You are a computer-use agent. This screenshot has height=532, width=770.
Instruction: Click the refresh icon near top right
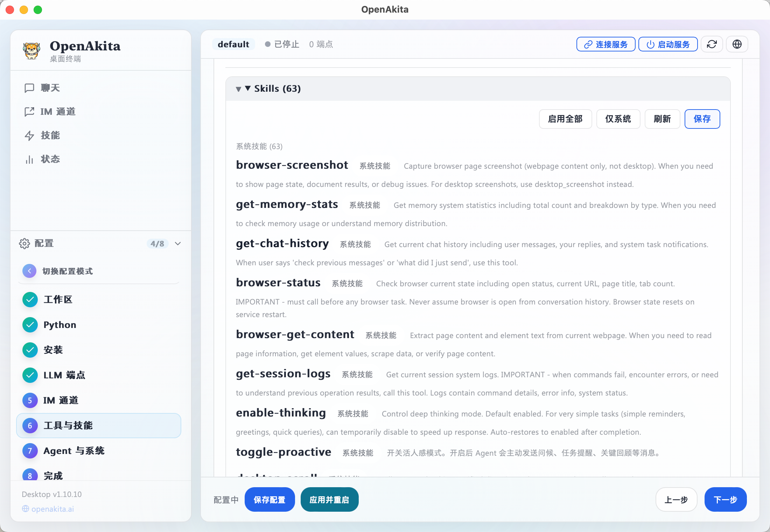(712, 44)
